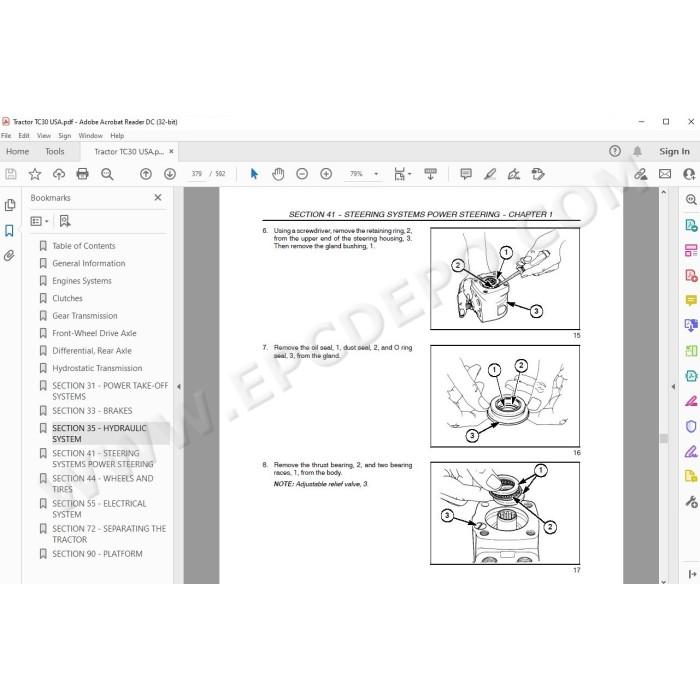Open the View menu
Screen dimensions: 700x700
point(44,135)
